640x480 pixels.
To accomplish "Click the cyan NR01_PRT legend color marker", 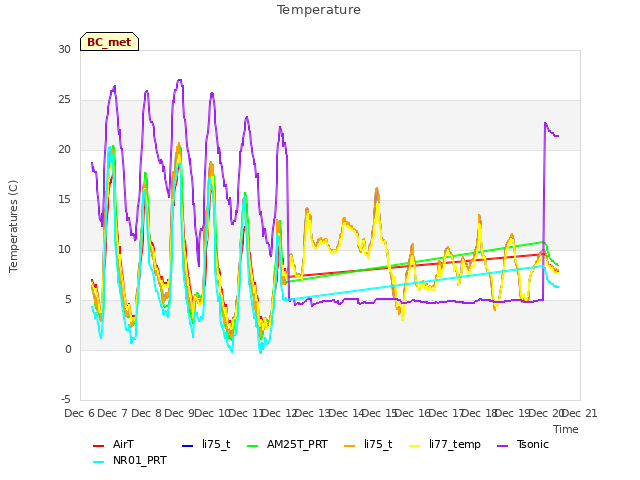I will [99, 462].
